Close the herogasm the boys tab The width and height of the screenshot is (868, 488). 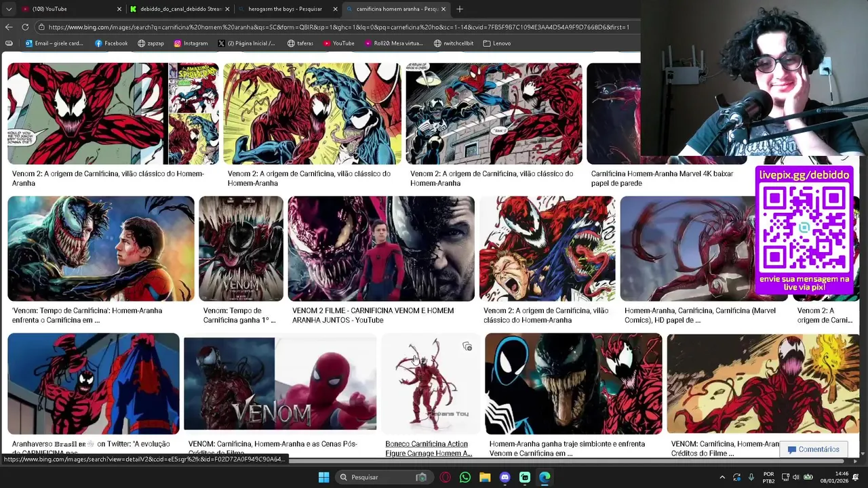click(335, 9)
